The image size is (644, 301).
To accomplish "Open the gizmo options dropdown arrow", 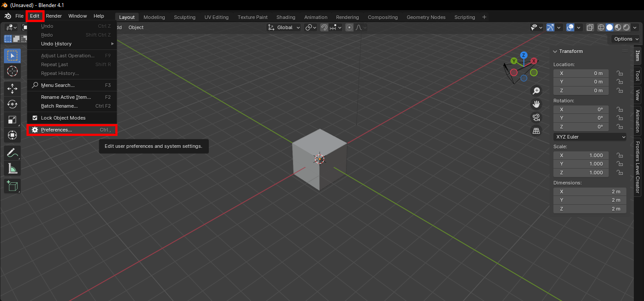I will tap(559, 27).
